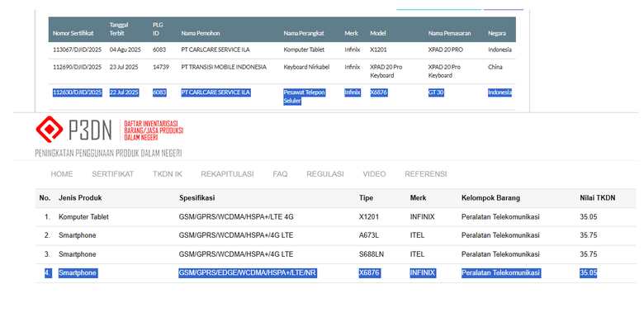This screenshot has height=322, width=644.
Task: Click the ITEL brand in row 2
Action: point(417,236)
